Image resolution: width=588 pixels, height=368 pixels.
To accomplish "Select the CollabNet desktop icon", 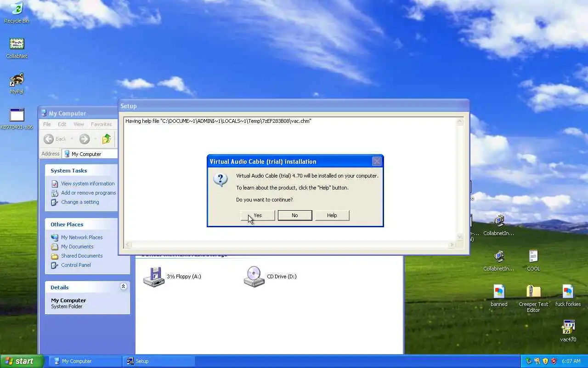I will point(17,48).
